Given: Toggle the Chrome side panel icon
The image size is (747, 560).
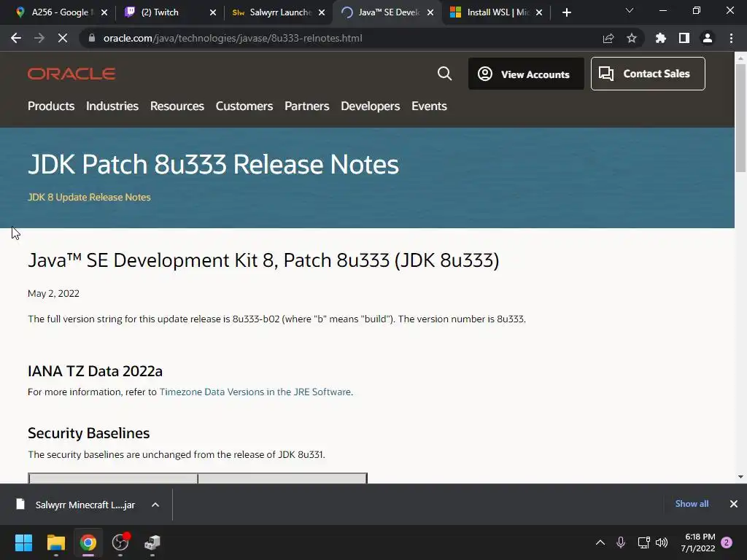Looking at the screenshot, I should [x=684, y=38].
